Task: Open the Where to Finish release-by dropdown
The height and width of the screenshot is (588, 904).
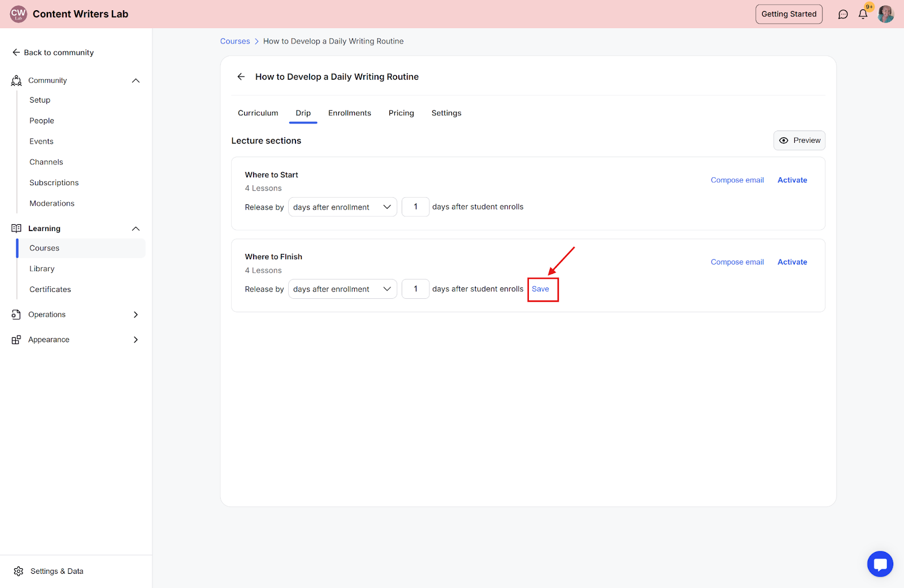Action: [342, 289]
